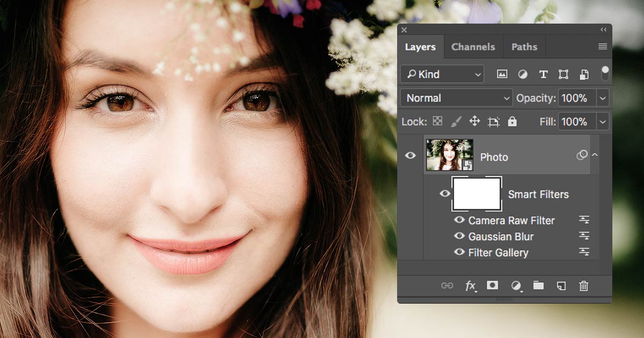Viewport: 644px width, 338px height.
Task: Switch to the Paths tab
Action: (x=524, y=47)
